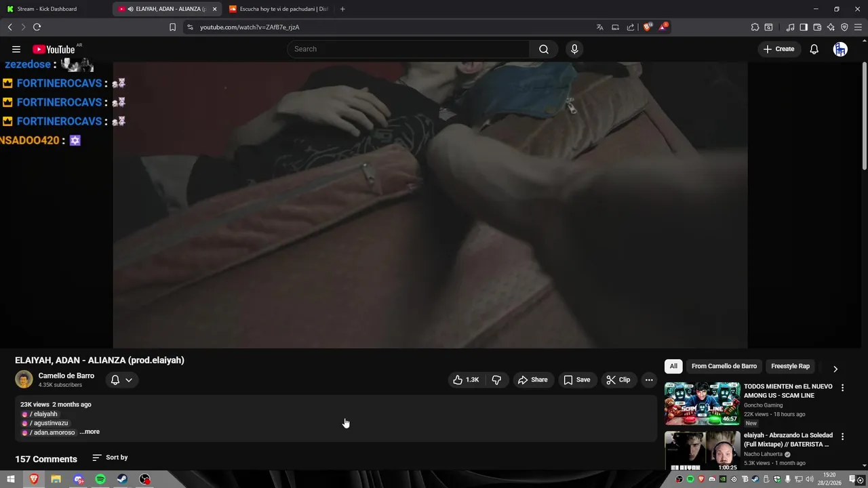Open the account avatar menu
Viewport: 868px width, 488px height.
tap(840, 49)
